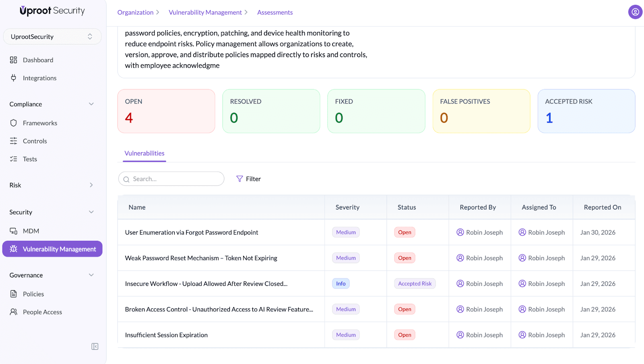The width and height of the screenshot is (644, 364).
Task: Open Controls in the sidebar
Action: pyautogui.click(x=35, y=141)
